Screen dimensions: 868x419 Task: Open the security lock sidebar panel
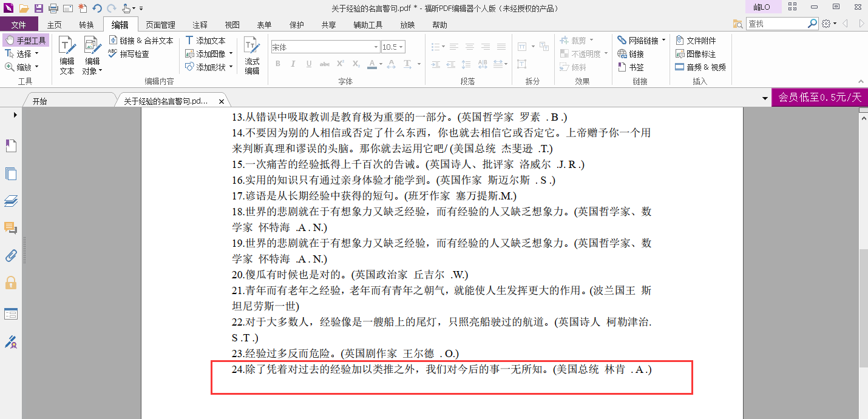point(11,283)
